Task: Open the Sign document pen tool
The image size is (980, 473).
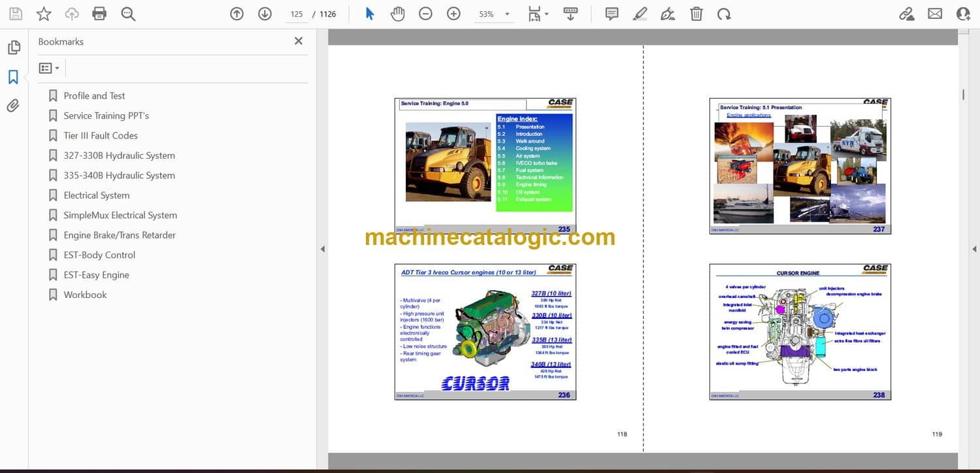Action: point(668,14)
